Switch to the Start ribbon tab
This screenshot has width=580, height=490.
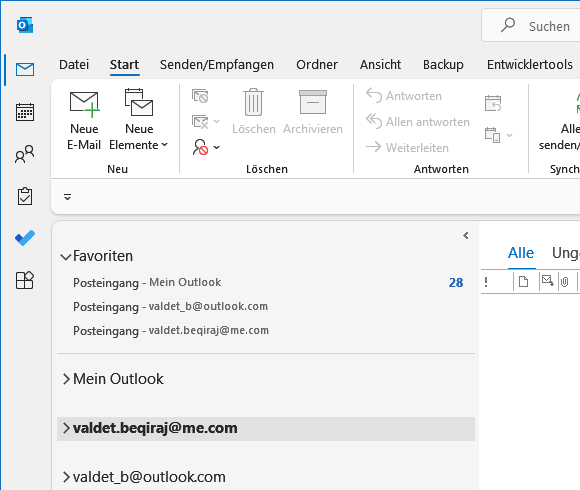coord(124,65)
